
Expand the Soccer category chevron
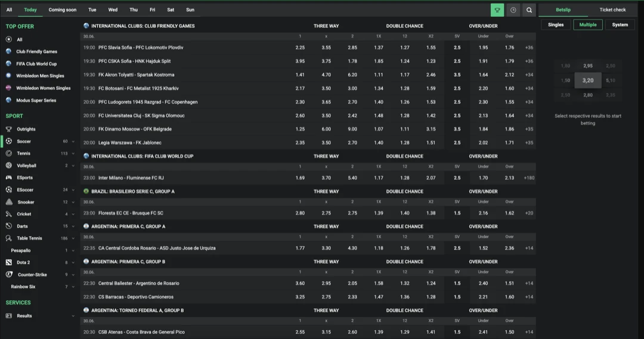(73, 141)
